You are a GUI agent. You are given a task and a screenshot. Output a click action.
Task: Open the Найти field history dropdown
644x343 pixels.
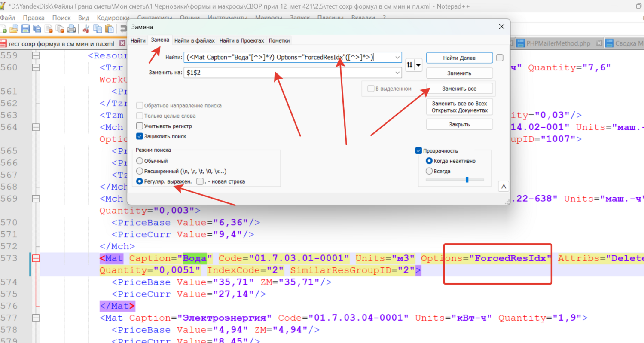397,58
